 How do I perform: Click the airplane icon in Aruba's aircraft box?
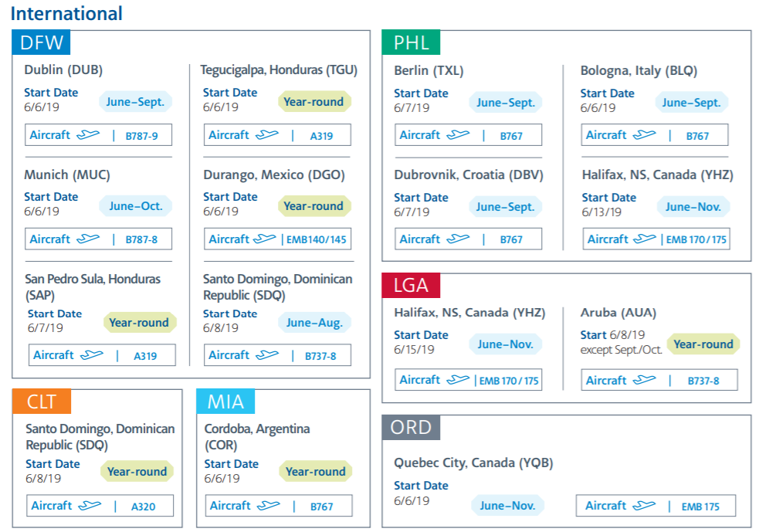point(644,380)
